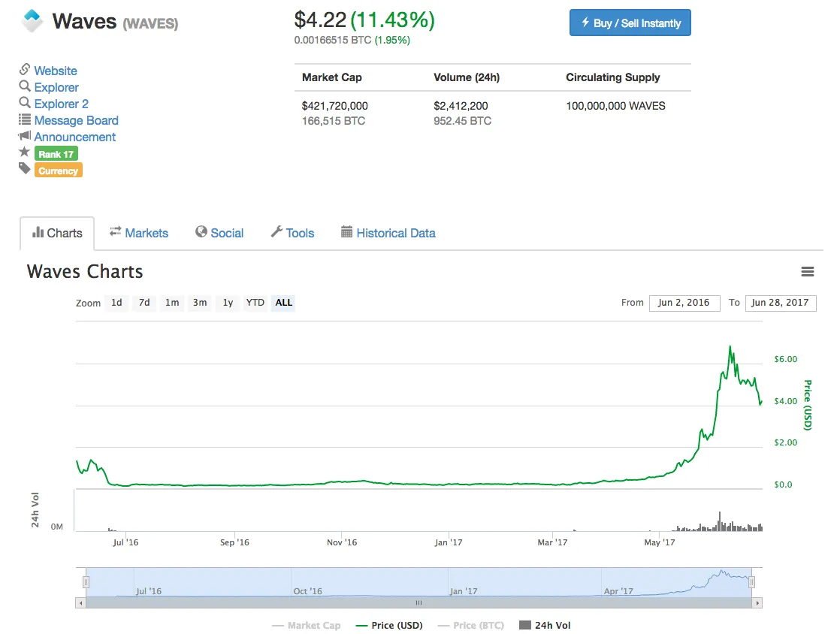Set chart zoom to YTD
The height and width of the screenshot is (634, 840).
click(x=255, y=303)
